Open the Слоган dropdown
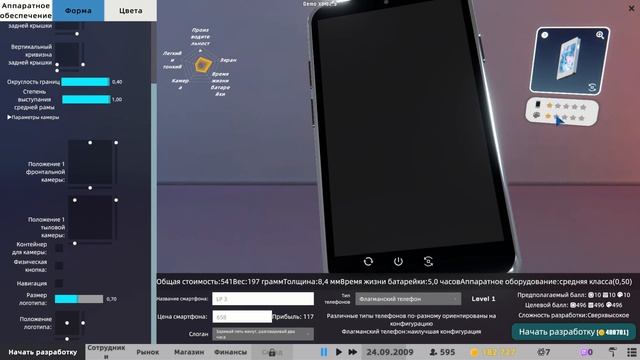640x360 pixels. pyautogui.click(x=263, y=334)
